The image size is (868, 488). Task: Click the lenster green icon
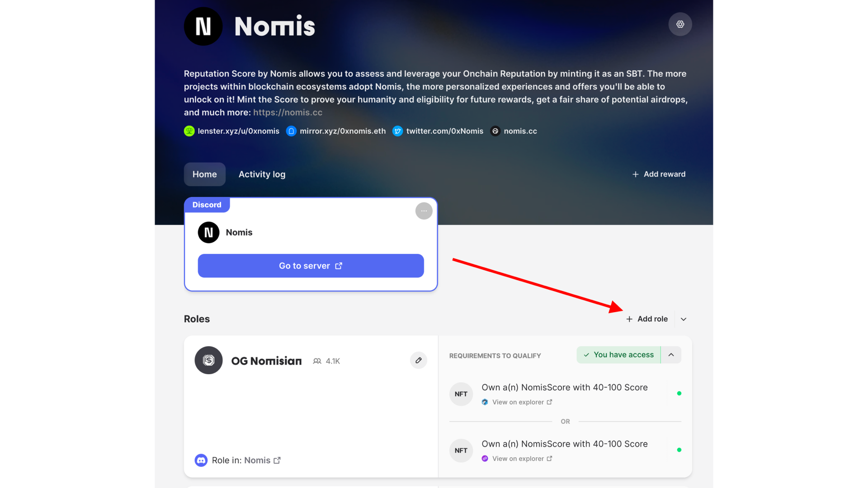[189, 131]
